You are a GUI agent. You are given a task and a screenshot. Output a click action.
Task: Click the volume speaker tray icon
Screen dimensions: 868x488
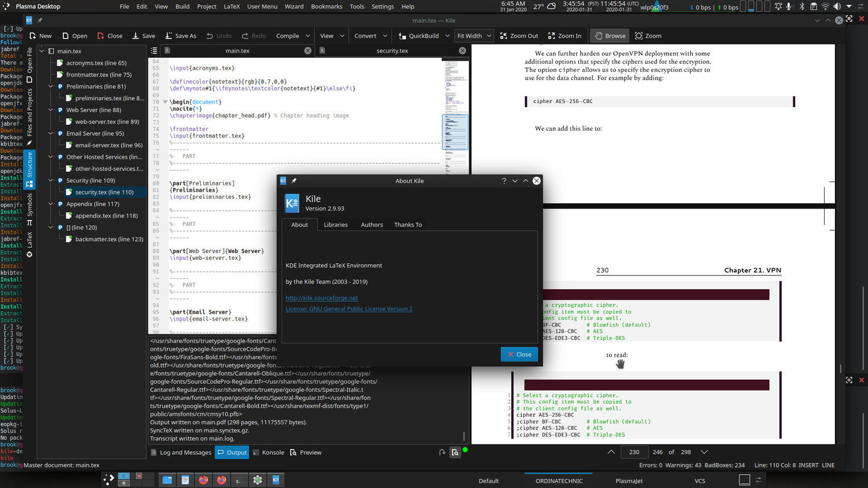(838, 7)
